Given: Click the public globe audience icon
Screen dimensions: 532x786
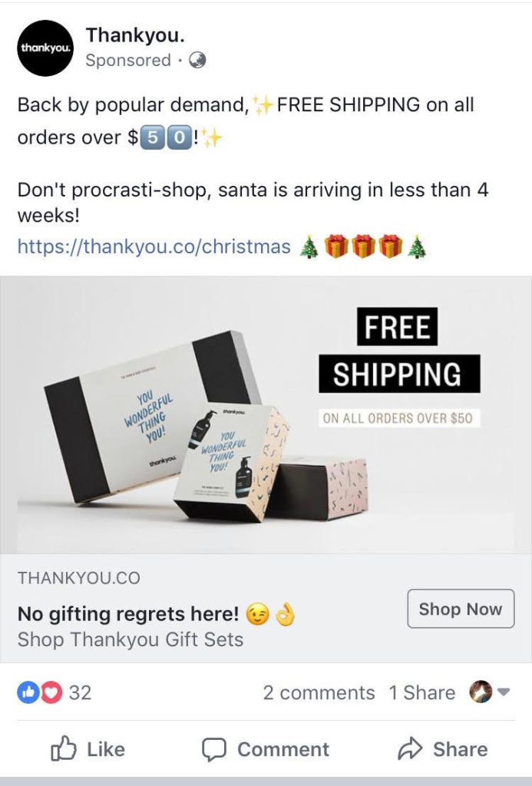Looking at the screenshot, I should point(197,60).
